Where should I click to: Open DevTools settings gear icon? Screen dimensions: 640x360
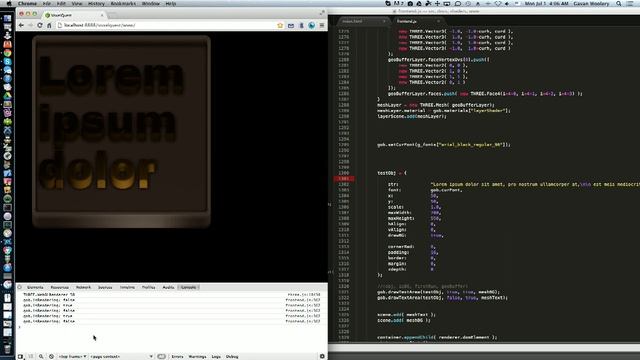(322, 356)
